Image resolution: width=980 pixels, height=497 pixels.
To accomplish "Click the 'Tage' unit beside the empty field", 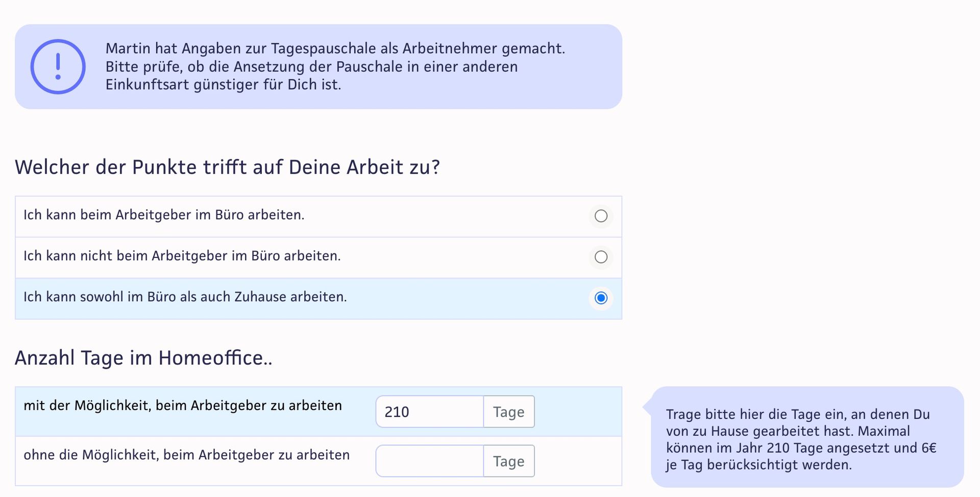I will 509,461.
